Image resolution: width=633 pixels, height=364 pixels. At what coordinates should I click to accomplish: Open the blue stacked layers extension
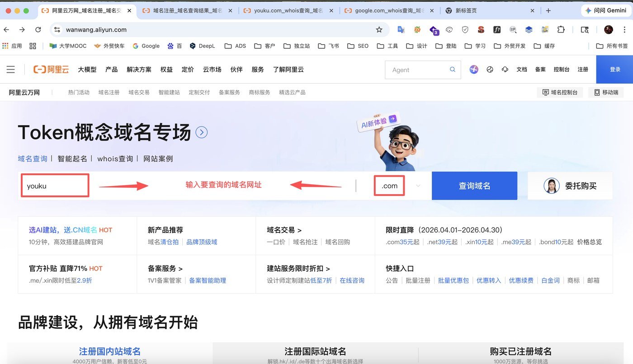point(529,30)
